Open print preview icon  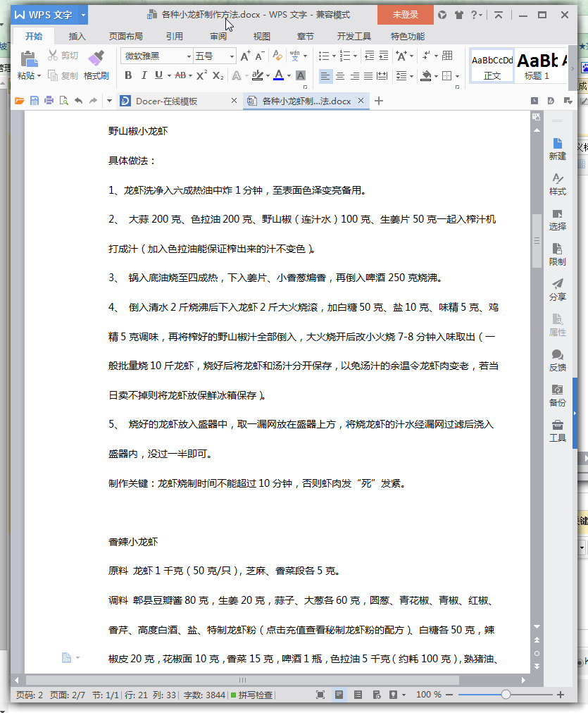coord(63,101)
